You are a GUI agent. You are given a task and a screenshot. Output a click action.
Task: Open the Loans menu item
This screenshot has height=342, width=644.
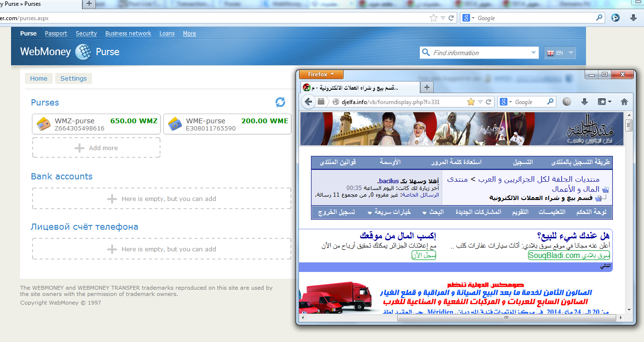coord(167,34)
